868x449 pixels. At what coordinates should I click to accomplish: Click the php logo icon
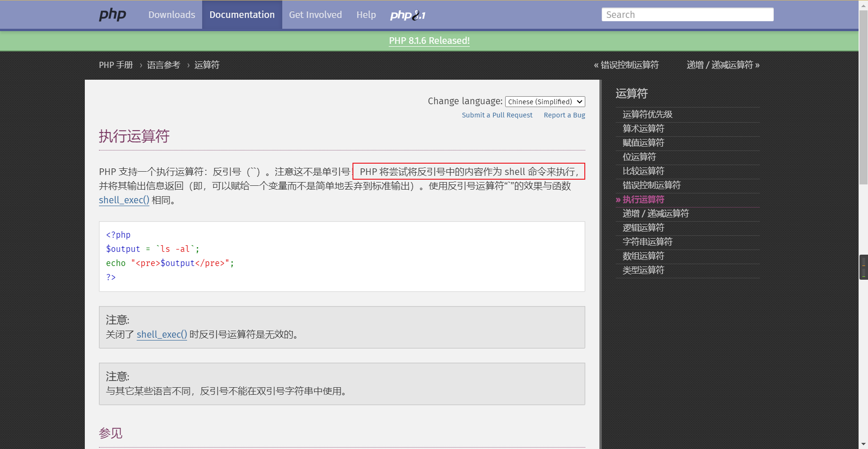click(x=113, y=15)
